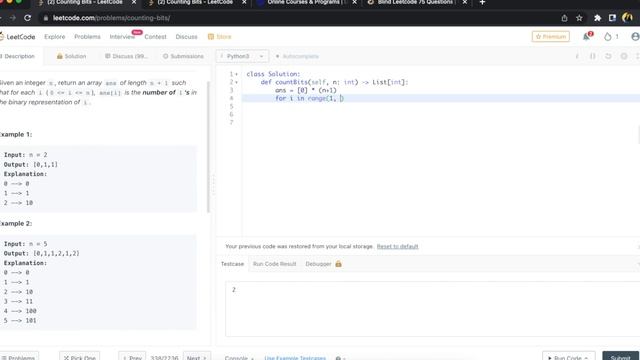This screenshot has height=360, width=640.
Task: Open the LeetCode account avatar menu
Action: pyautogui.click(x=636, y=37)
